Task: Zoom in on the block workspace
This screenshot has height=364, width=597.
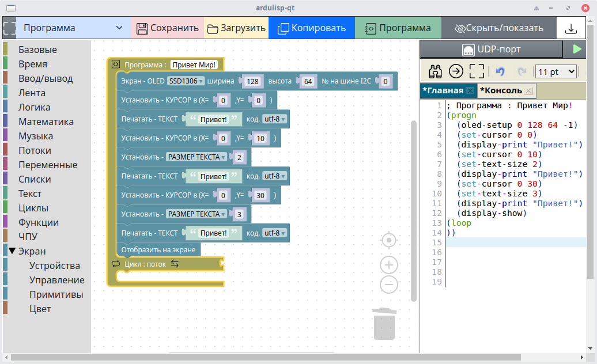Action: 390,265
